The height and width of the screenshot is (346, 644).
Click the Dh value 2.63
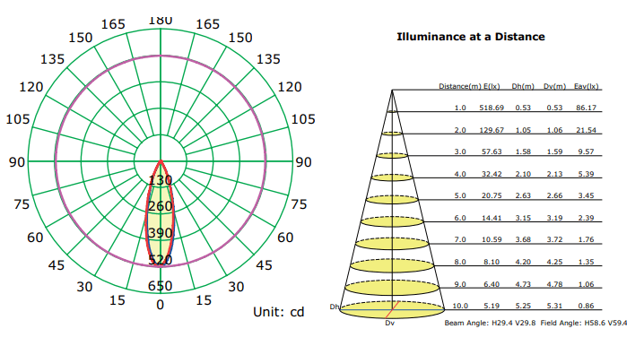[x=523, y=195]
